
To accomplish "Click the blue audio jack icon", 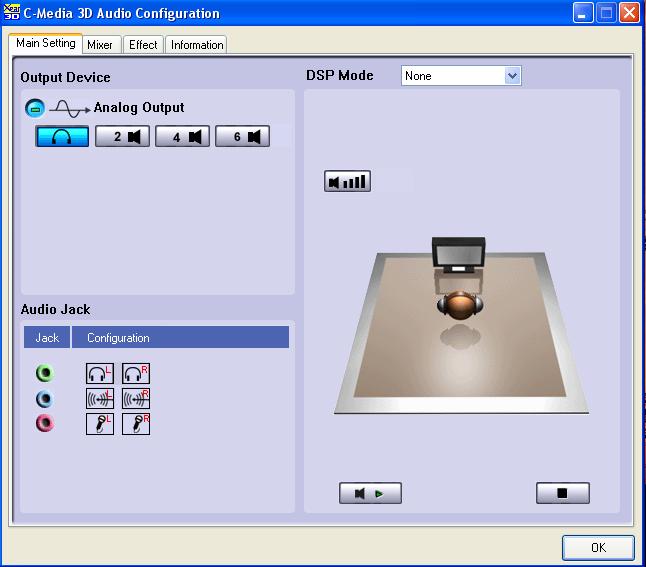I will point(45,399).
